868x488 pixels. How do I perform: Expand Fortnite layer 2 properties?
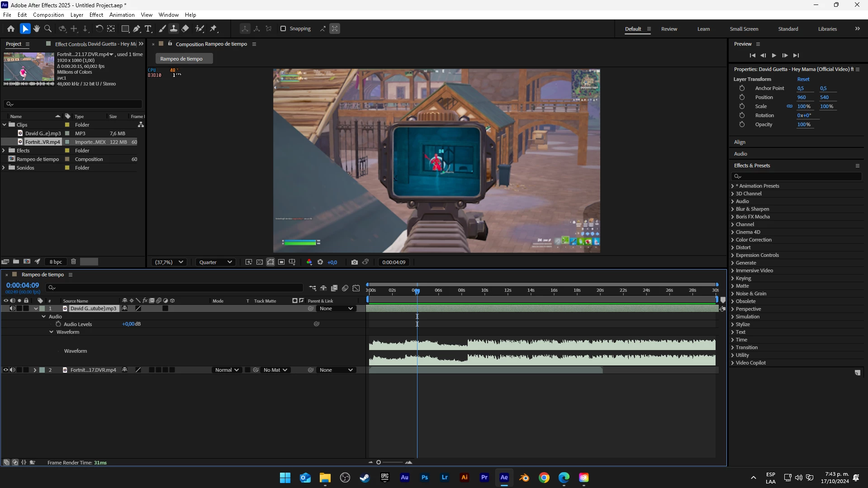pyautogui.click(x=35, y=370)
